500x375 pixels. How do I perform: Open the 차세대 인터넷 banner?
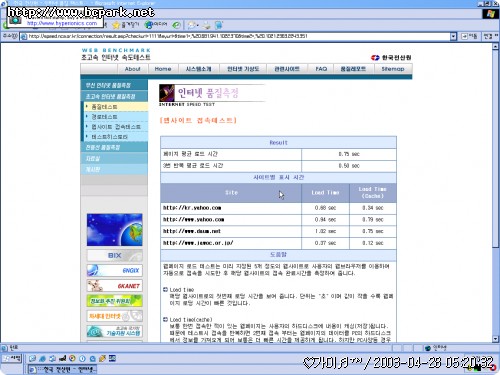(x=114, y=316)
